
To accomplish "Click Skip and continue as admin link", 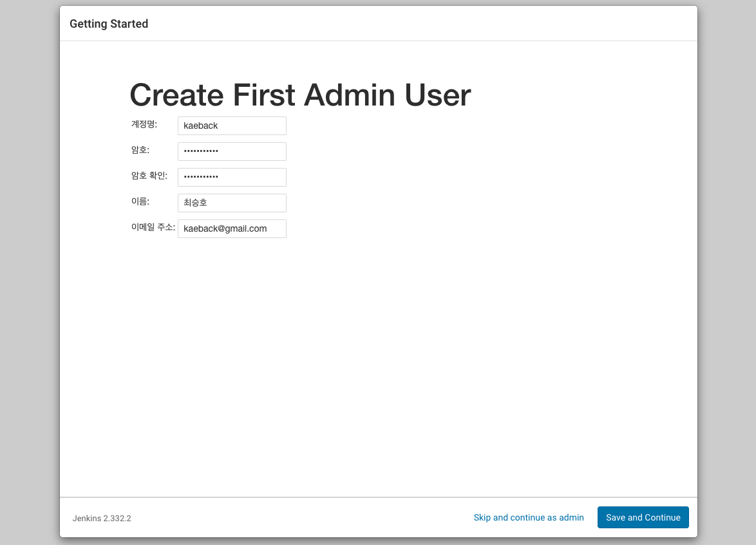I will click(529, 517).
